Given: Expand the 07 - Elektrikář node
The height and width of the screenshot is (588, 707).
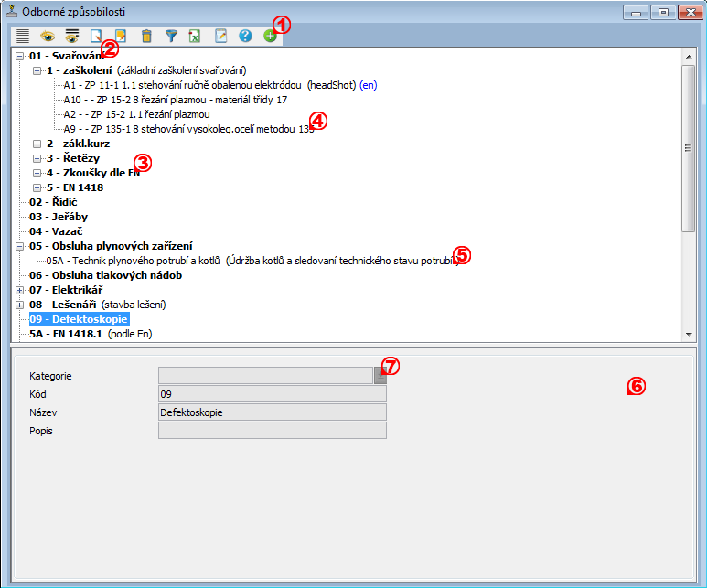Looking at the screenshot, I should (x=19, y=290).
